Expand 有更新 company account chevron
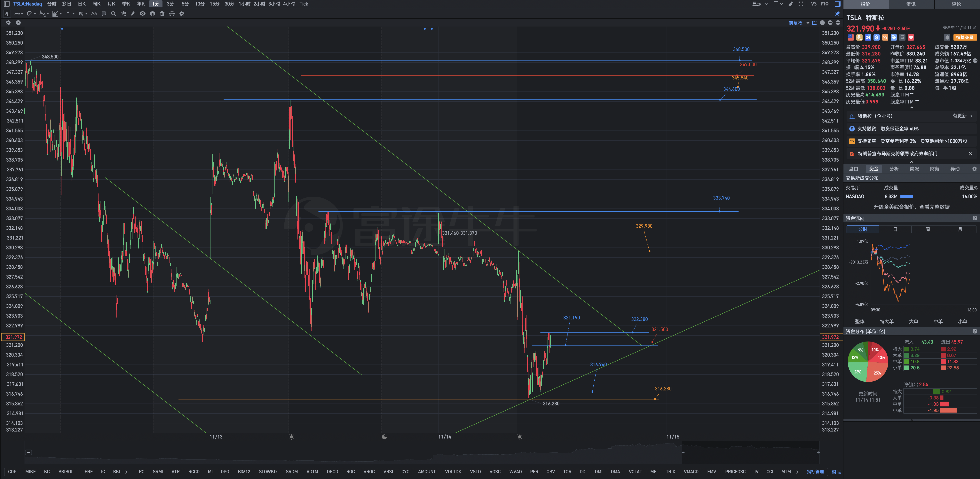 click(x=972, y=116)
